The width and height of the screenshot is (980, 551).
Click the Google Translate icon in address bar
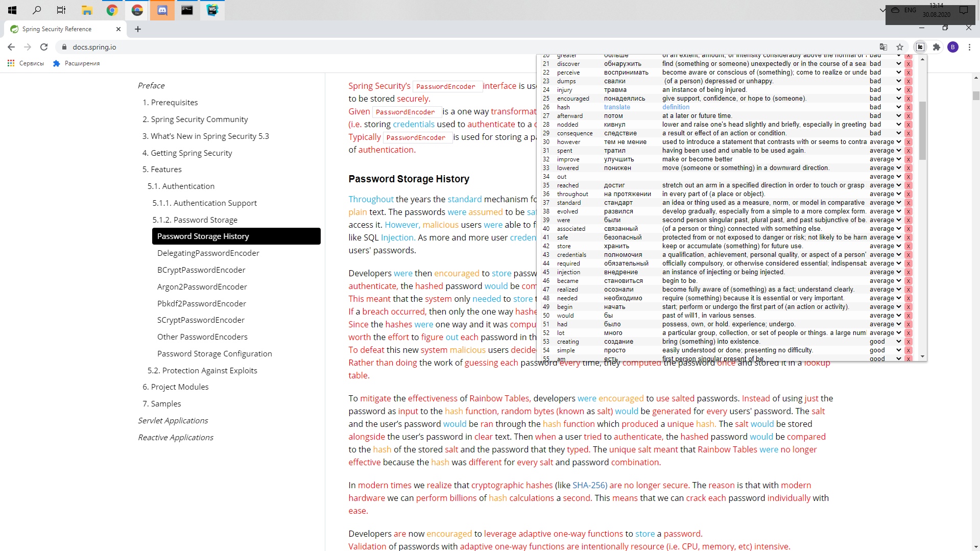tap(883, 47)
